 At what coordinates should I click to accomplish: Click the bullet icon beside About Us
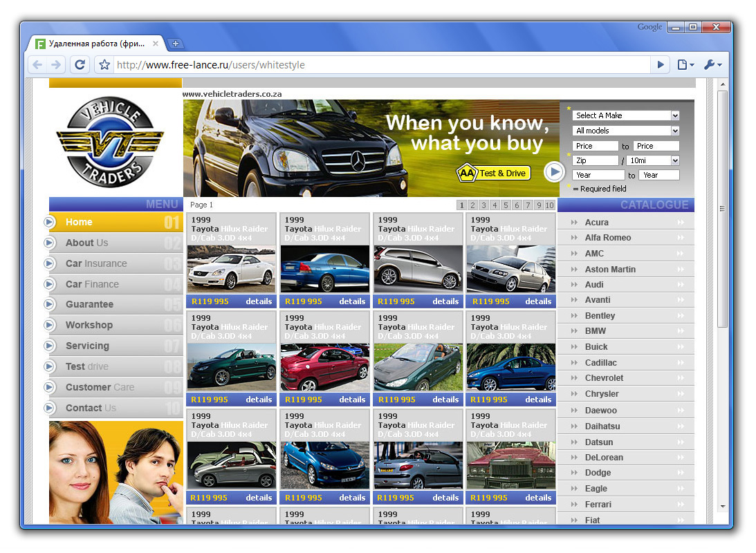[x=49, y=243]
